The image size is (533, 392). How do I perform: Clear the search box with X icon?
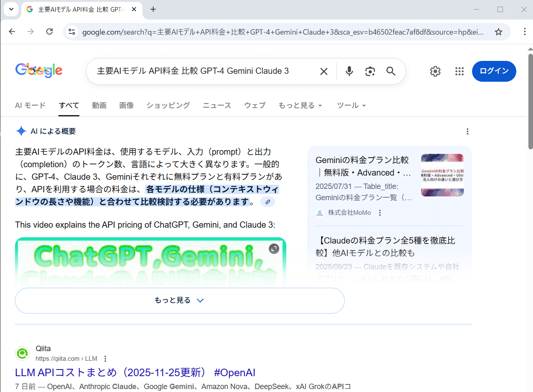(x=323, y=71)
